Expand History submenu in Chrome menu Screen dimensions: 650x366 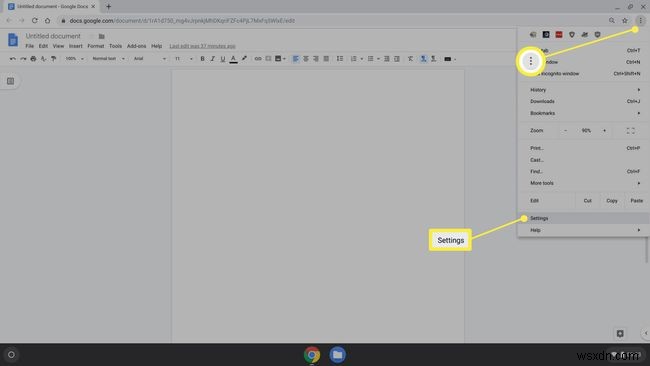[x=584, y=90]
